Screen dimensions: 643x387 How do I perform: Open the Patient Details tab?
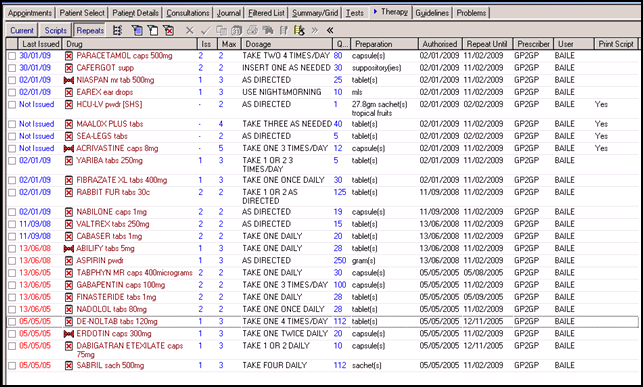click(x=135, y=13)
